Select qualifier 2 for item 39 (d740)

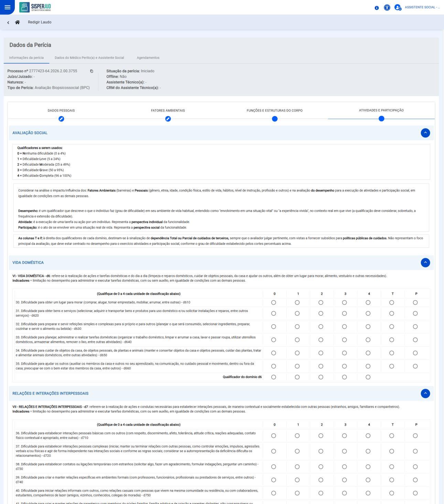(x=321, y=480)
